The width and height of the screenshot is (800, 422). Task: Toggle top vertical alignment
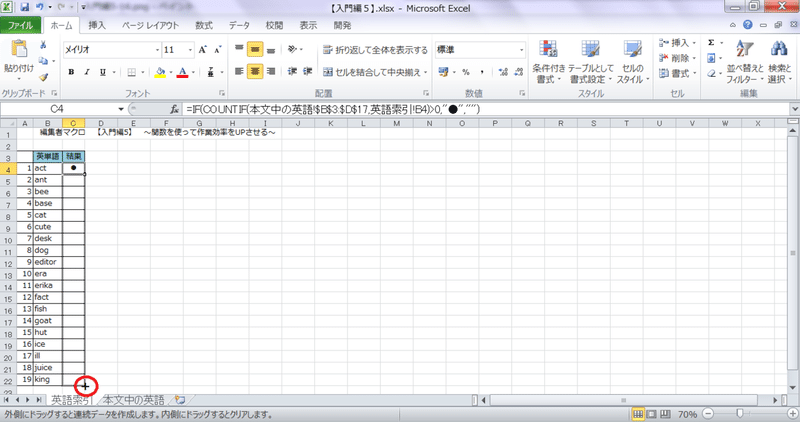pyautogui.click(x=239, y=49)
